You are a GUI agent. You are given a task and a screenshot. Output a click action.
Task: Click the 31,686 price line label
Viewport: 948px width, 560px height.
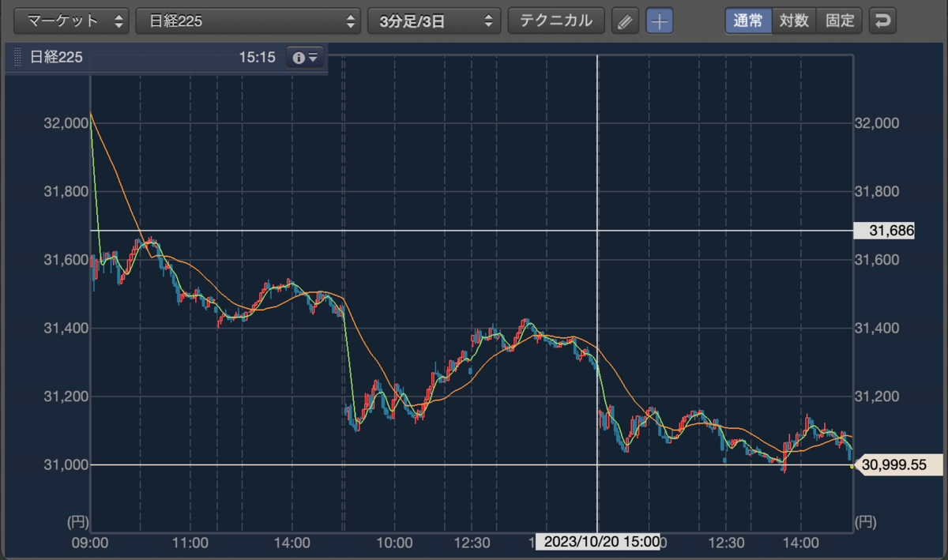pos(884,231)
